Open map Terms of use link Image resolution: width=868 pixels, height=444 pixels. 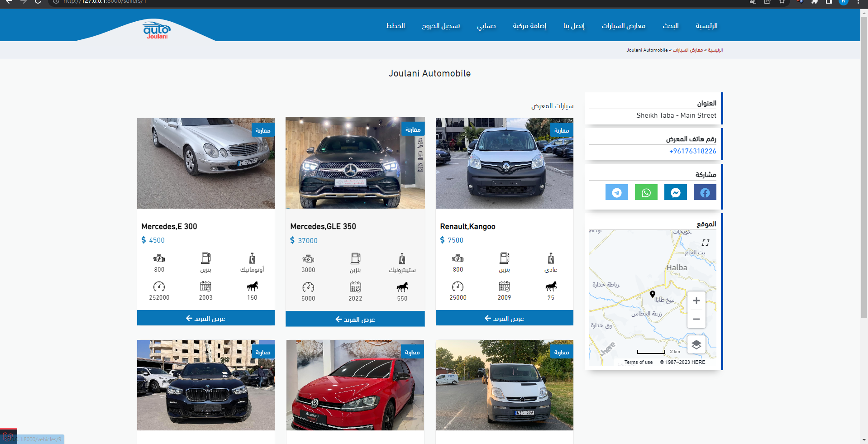pyautogui.click(x=639, y=362)
